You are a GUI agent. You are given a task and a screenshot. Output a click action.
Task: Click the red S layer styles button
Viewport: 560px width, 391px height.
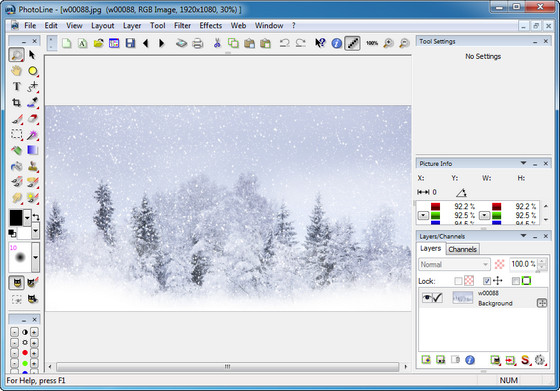(x=525, y=360)
